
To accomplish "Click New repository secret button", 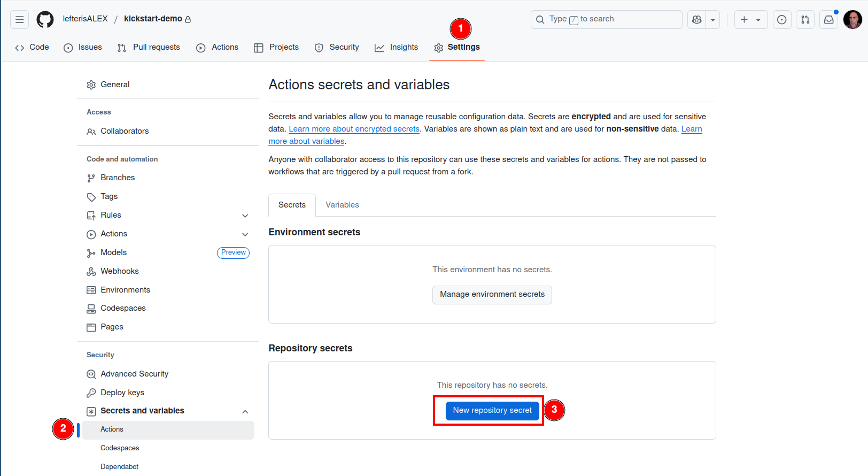I will point(492,410).
